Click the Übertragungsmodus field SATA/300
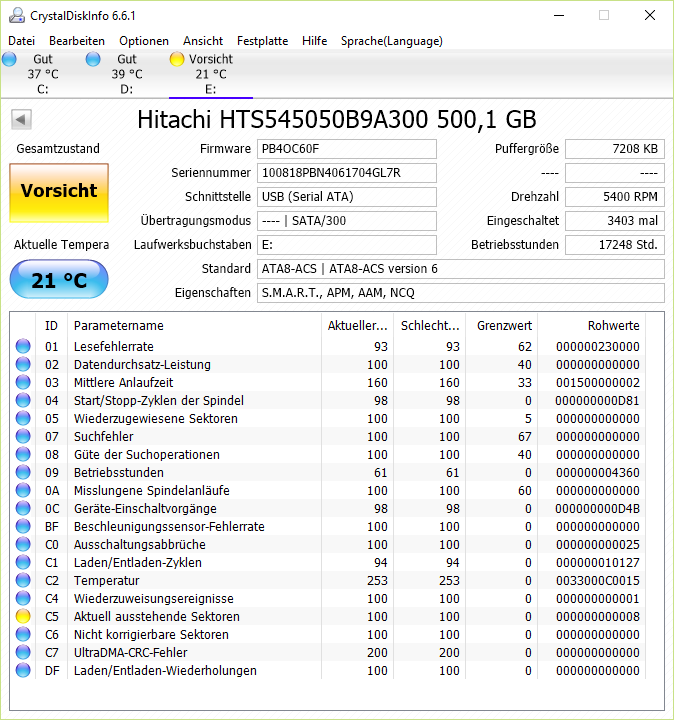 point(347,220)
